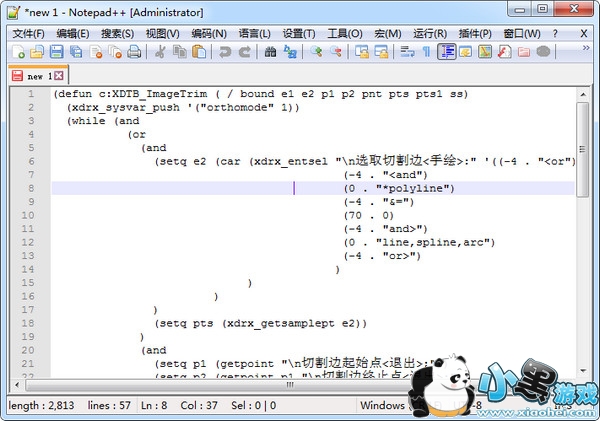Viewport: 600px width, 421px height.
Task: Click the 'Ln : 8' status field
Action: click(x=154, y=405)
